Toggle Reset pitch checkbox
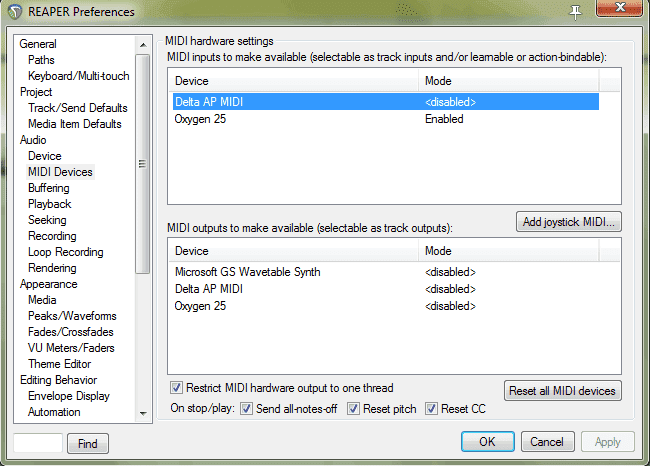Image resolution: width=650 pixels, height=466 pixels. click(353, 408)
